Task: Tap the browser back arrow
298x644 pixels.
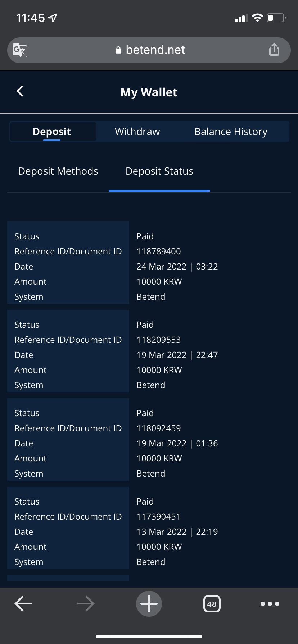Action: (x=23, y=604)
